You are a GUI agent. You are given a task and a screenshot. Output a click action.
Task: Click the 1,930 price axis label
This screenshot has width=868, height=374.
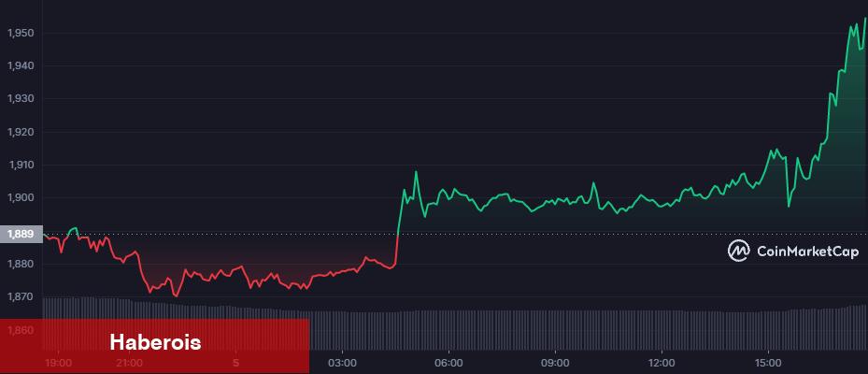(21, 99)
